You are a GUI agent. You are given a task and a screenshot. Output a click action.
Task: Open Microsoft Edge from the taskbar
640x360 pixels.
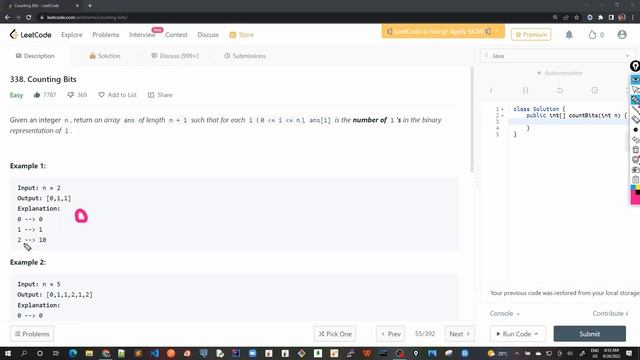pyautogui.click(x=73, y=353)
